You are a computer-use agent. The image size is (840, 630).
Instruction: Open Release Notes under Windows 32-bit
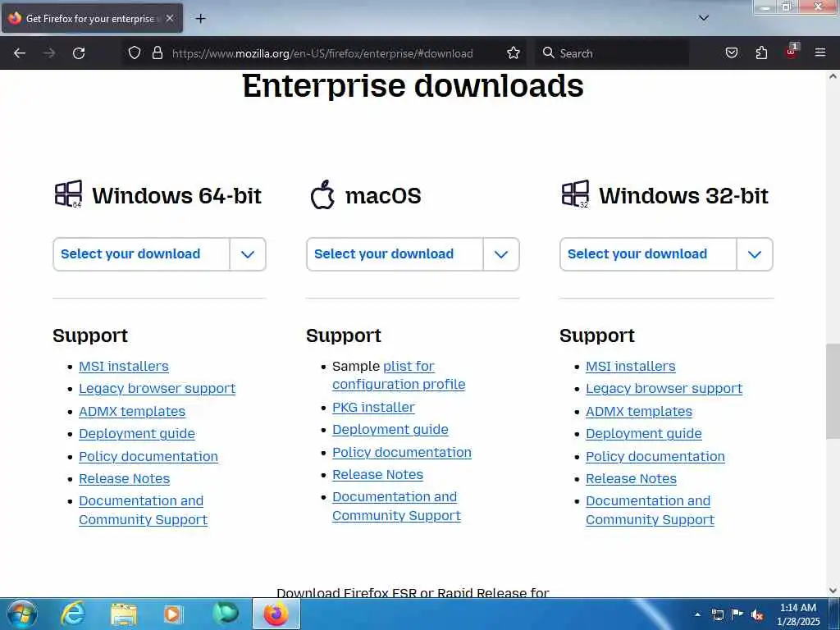[x=631, y=479]
